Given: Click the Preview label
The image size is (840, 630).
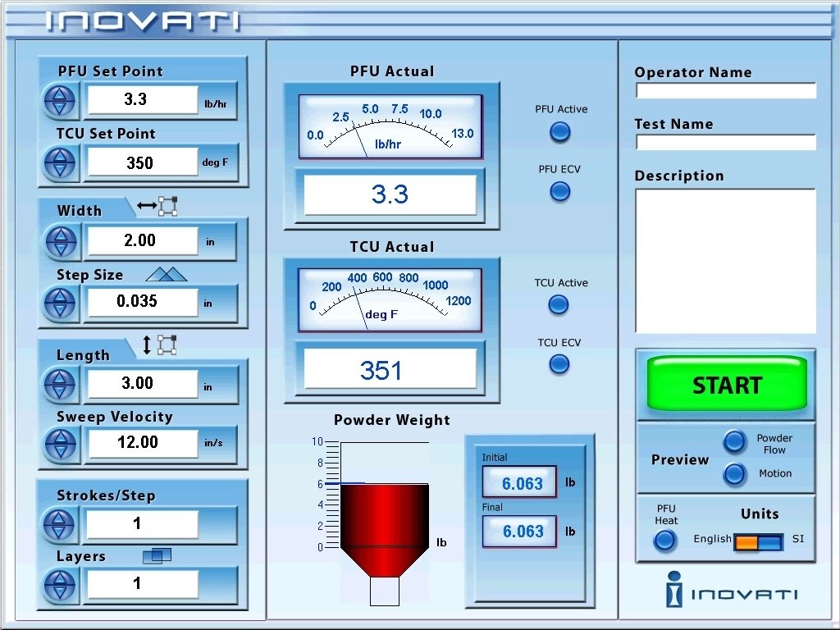Looking at the screenshot, I should click(x=680, y=460).
